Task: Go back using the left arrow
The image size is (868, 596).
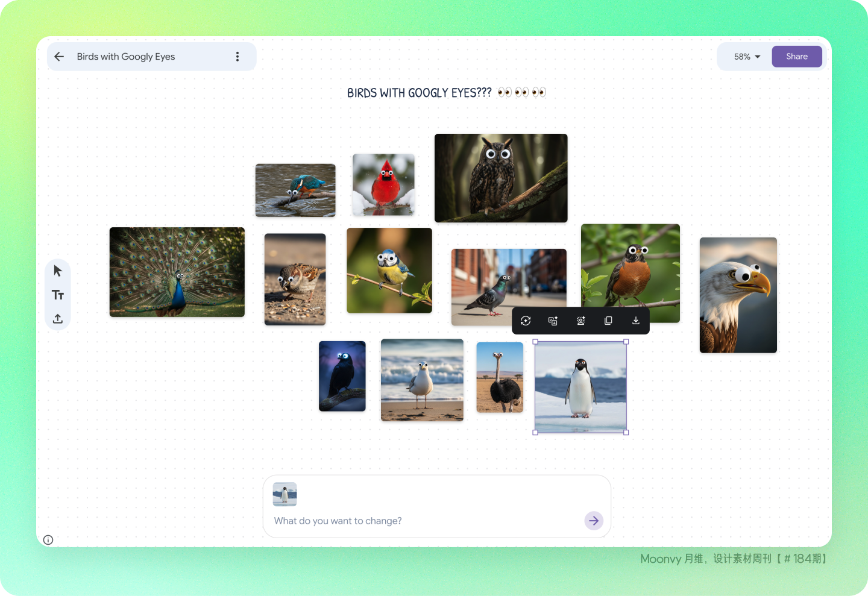Action: [59, 57]
